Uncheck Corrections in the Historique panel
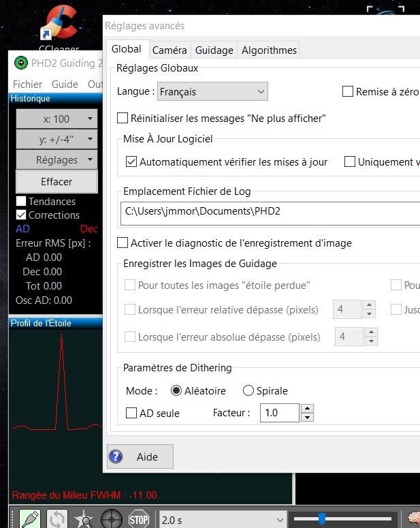The image size is (420, 528). coord(21,215)
